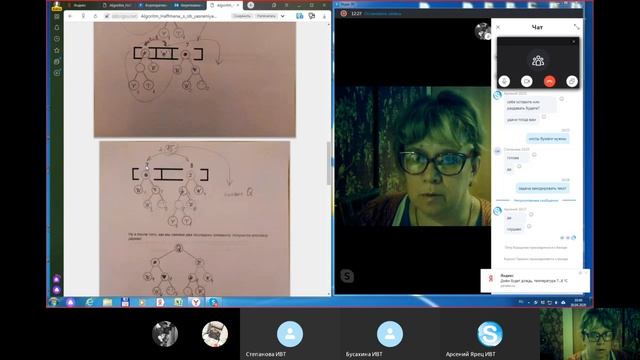The width and height of the screenshot is (640, 360).
Task: Click the handwritten Huffman tree image, first photo
Action: (195, 80)
